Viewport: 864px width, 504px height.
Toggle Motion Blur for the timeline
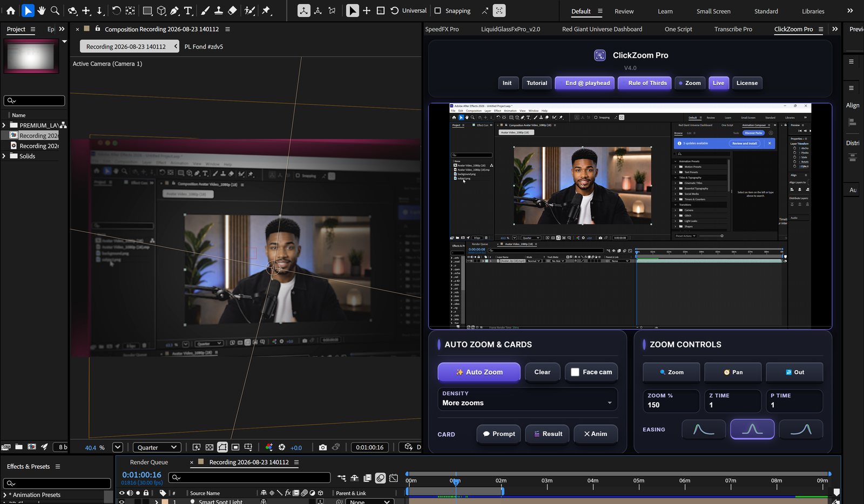pyautogui.click(x=380, y=478)
